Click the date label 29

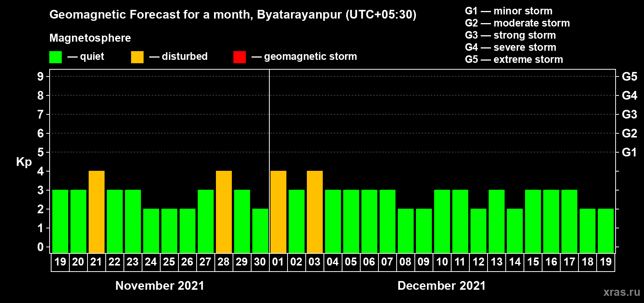(x=242, y=262)
